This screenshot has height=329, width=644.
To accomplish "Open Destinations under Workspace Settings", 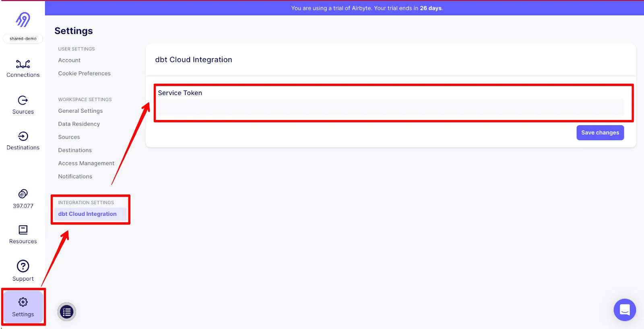I will click(x=75, y=150).
